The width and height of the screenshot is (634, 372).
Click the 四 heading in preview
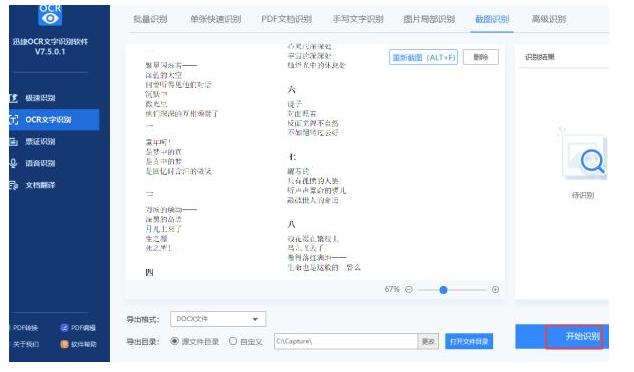[x=150, y=273]
